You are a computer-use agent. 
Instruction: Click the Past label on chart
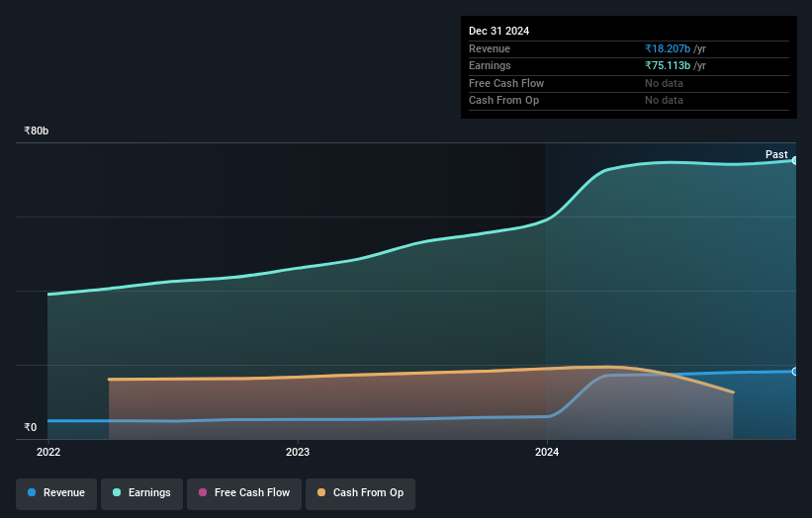[776, 154]
